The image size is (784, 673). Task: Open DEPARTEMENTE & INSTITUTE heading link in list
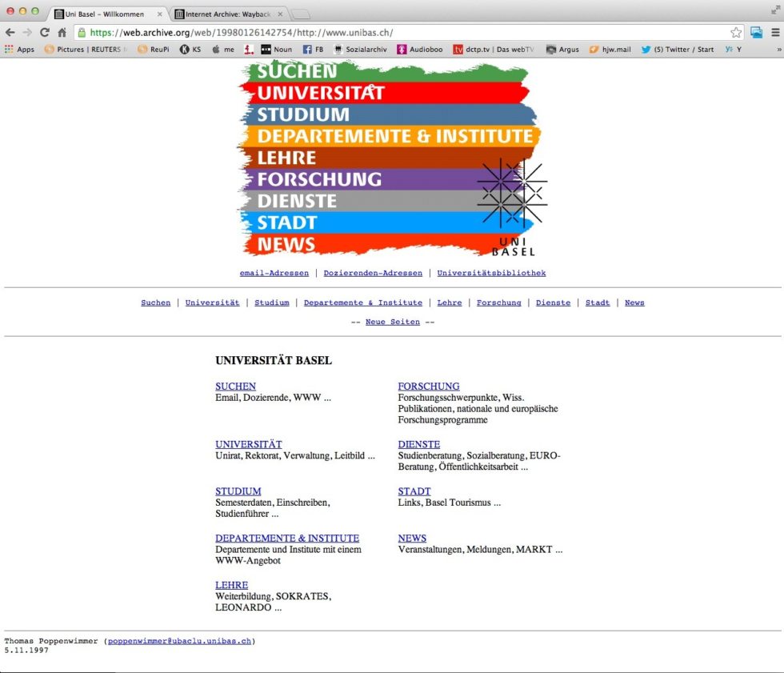point(287,539)
